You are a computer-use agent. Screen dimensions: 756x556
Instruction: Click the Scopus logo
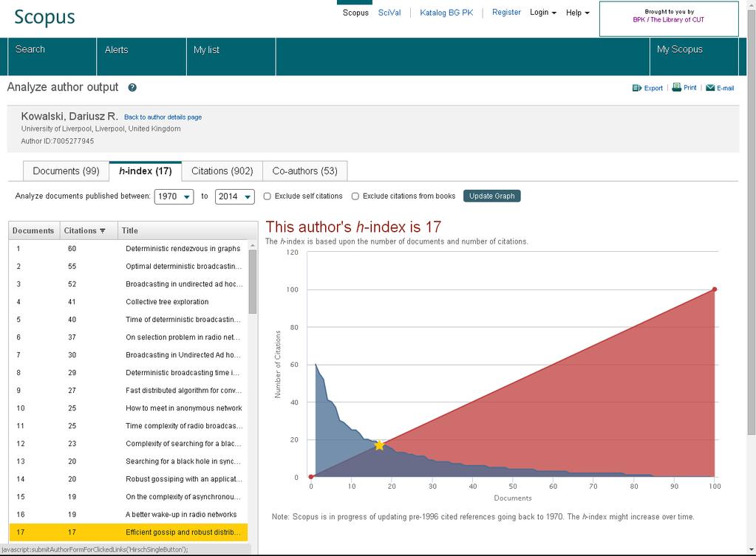click(x=44, y=17)
